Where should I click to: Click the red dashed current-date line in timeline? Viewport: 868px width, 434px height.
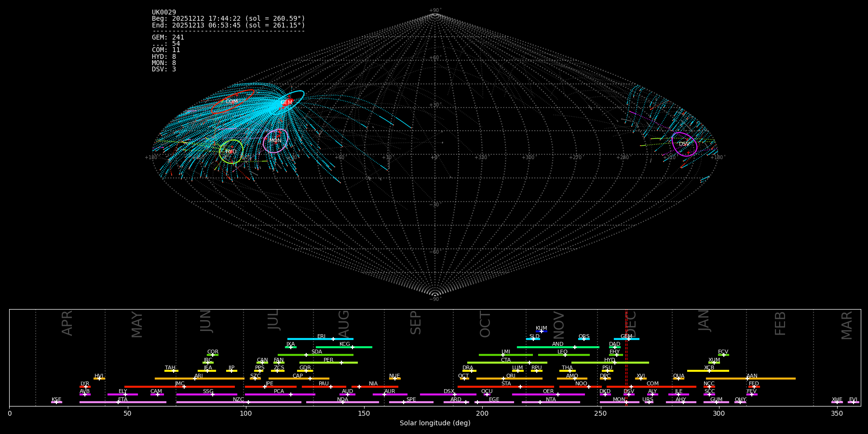(x=626, y=357)
